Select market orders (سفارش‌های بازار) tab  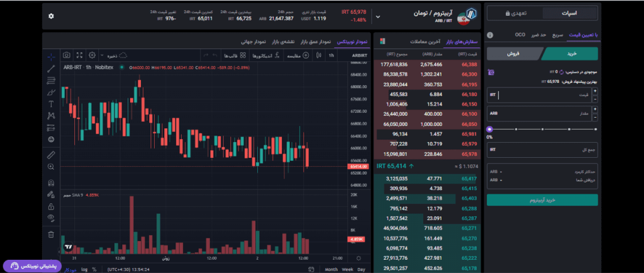click(x=462, y=42)
